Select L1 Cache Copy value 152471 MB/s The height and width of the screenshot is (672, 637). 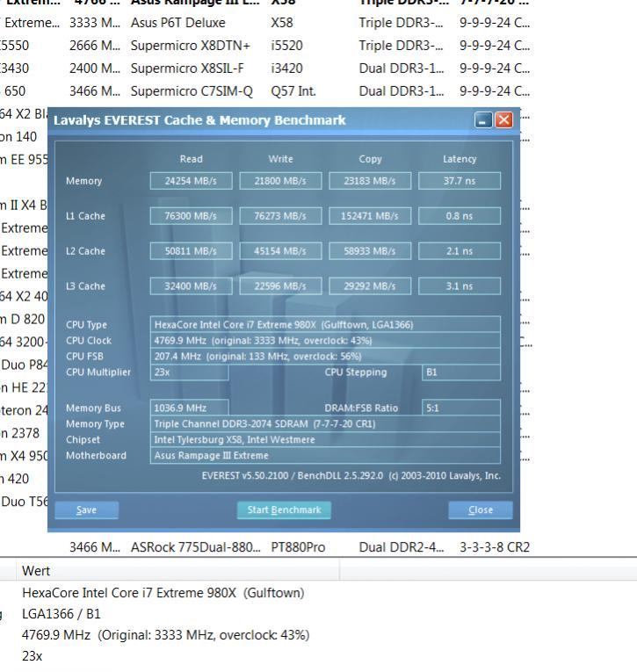(x=370, y=216)
